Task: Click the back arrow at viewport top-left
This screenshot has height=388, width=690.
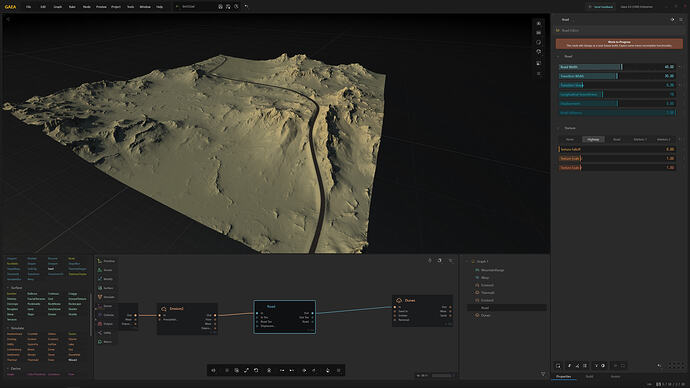Action: coord(7,19)
